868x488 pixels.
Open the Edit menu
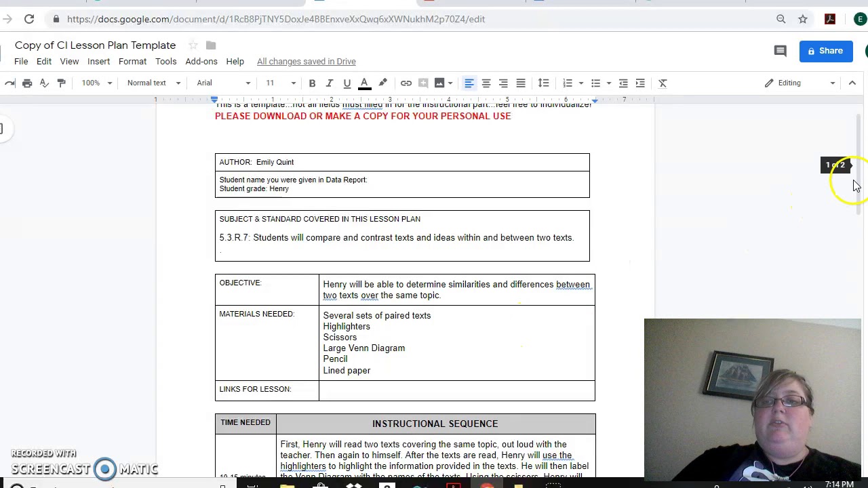[x=43, y=61]
